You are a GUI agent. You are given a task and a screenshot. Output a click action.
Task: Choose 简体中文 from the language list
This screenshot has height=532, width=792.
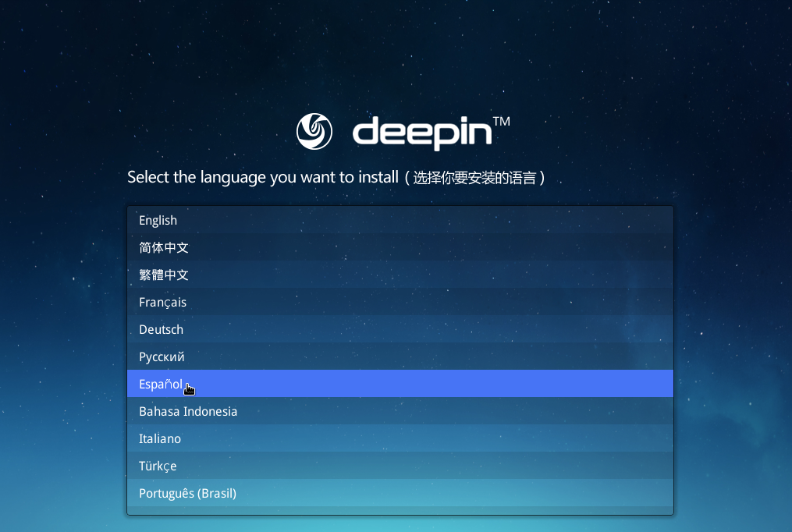(x=400, y=247)
